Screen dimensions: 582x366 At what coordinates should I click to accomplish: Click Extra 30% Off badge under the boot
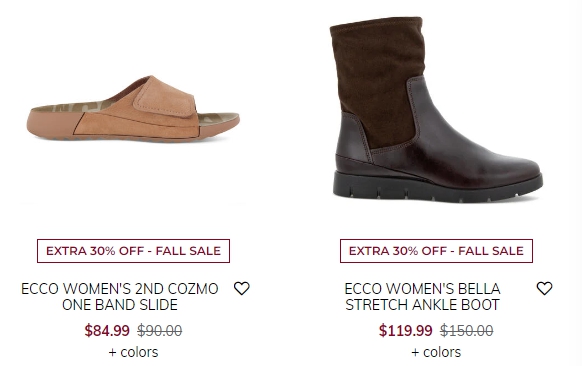click(436, 251)
